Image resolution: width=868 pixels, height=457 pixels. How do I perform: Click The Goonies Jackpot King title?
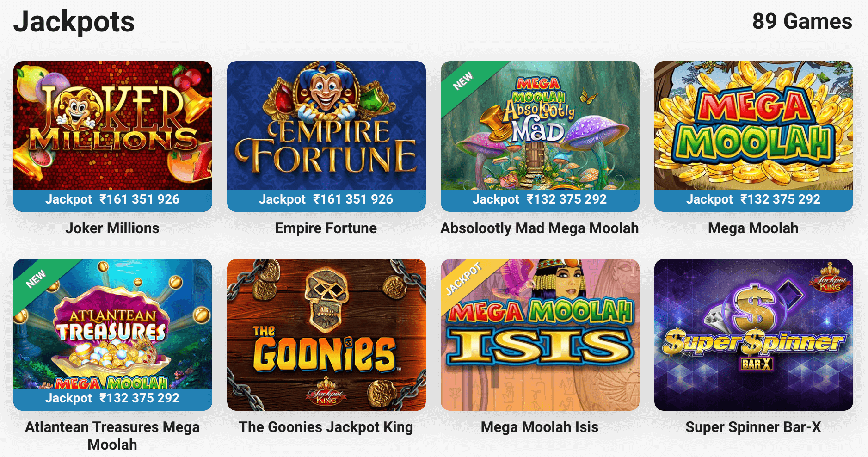click(x=326, y=427)
